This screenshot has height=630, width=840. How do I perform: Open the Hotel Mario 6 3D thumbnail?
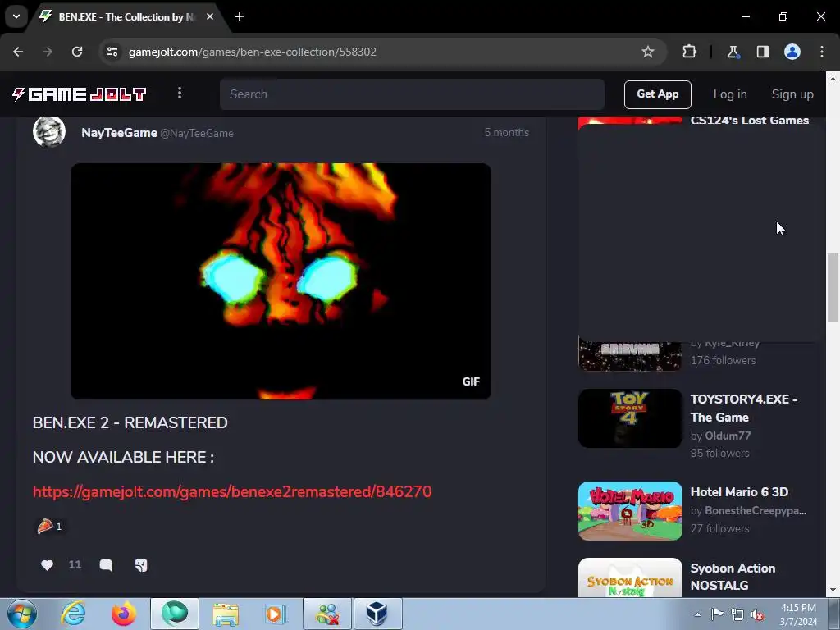click(630, 511)
